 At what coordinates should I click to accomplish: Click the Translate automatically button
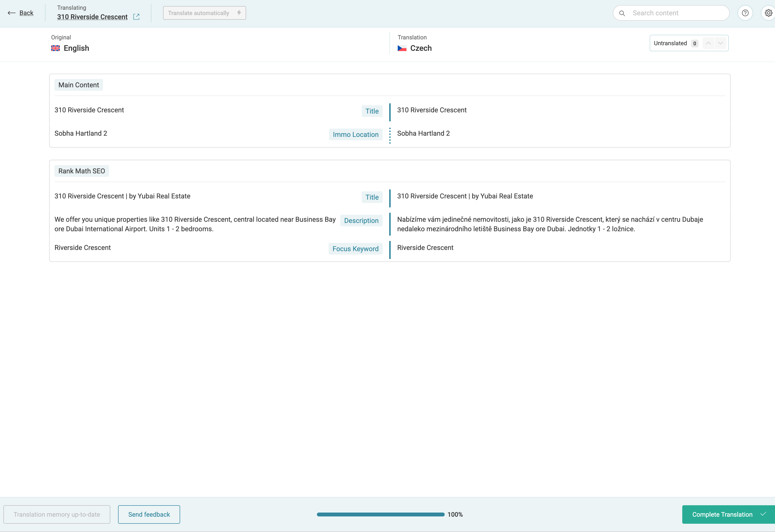point(199,13)
